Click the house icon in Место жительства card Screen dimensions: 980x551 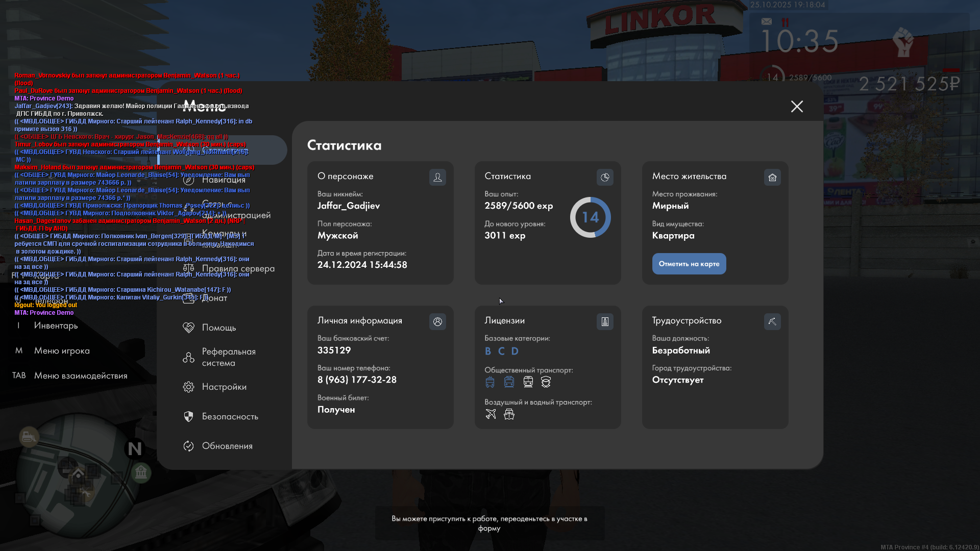coord(772,177)
